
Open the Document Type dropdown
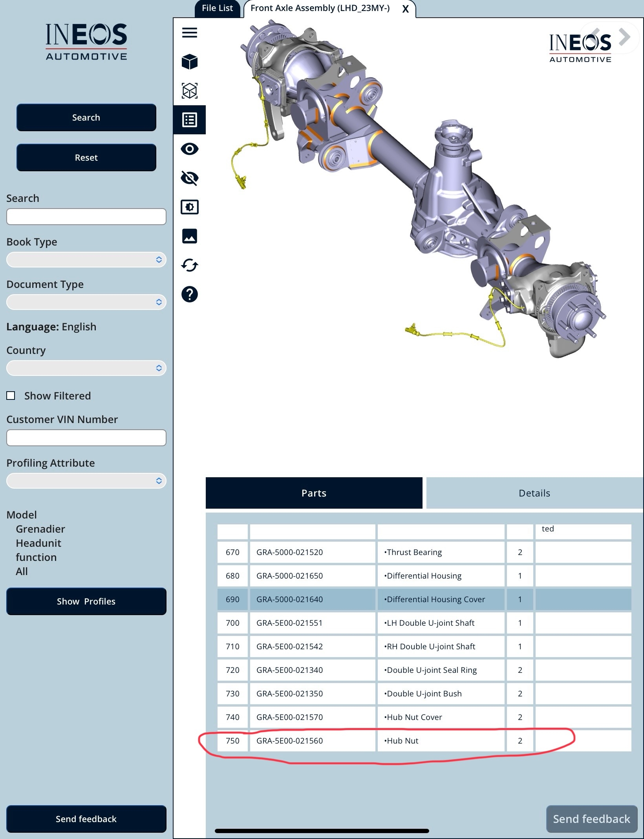coord(86,302)
